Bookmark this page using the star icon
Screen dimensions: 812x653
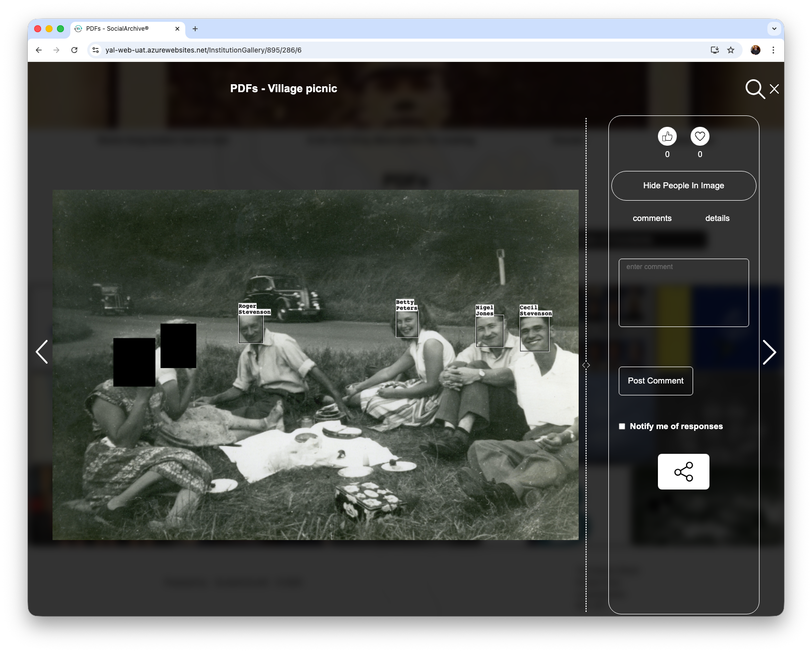pos(731,50)
